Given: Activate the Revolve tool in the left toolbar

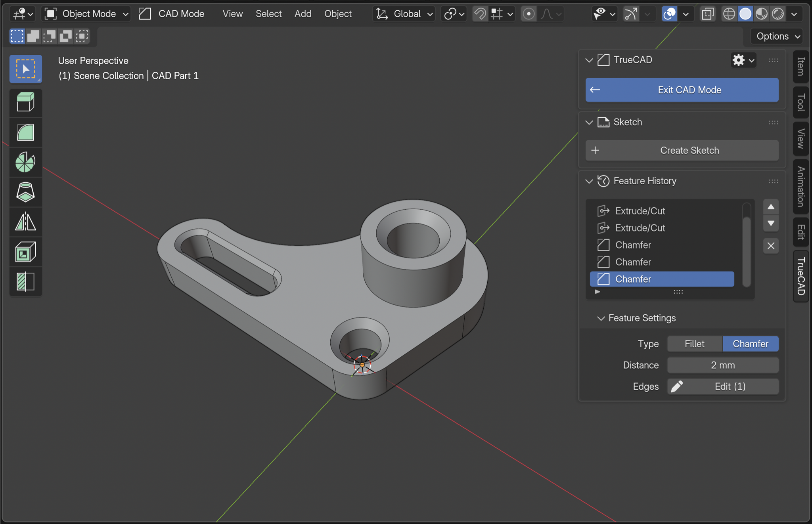Looking at the screenshot, I should (x=26, y=162).
